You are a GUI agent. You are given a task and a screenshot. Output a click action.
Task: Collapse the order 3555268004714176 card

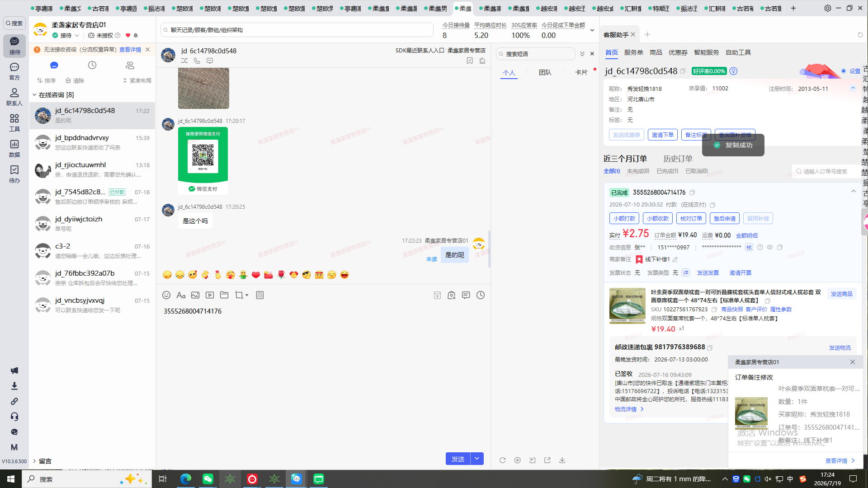pos(854,192)
